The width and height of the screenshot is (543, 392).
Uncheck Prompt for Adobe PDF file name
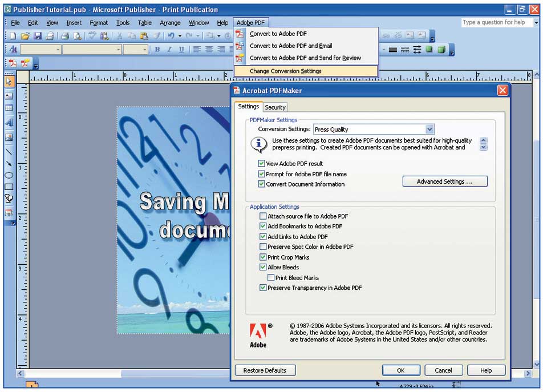(x=261, y=174)
